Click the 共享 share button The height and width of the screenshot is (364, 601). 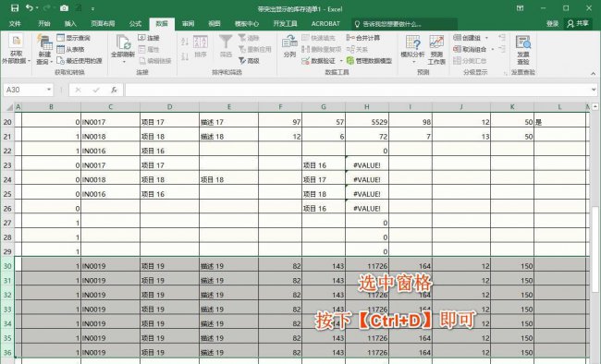pyautogui.click(x=578, y=24)
